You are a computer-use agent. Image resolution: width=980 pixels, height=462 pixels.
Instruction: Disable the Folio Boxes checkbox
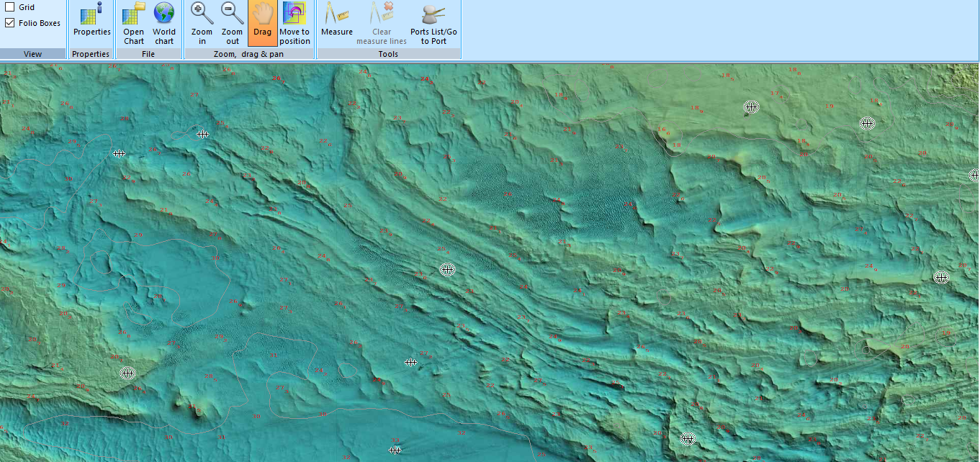click(10, 22)
